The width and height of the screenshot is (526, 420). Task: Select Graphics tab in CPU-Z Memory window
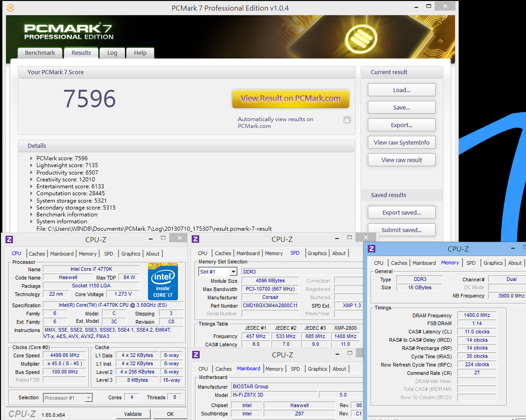[x=493, y=263]
